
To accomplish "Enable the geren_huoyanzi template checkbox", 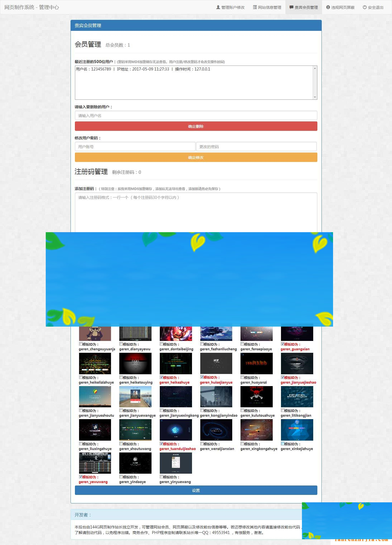I will point(242,377).
